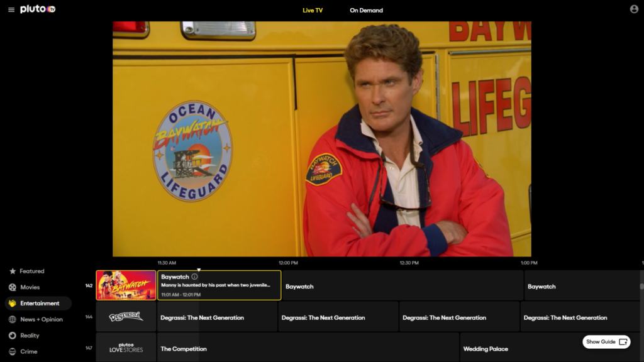Select Degrassi: The Next Generation 11:30 AM slot
Screen dimensions: 644x362
pyautogui.click(x=217, y=317)
